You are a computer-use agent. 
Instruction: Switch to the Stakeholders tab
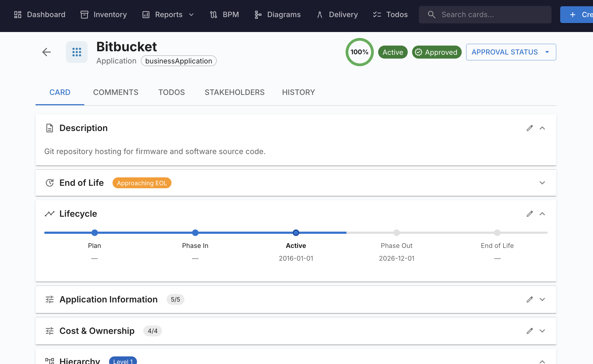click(234, 92)
